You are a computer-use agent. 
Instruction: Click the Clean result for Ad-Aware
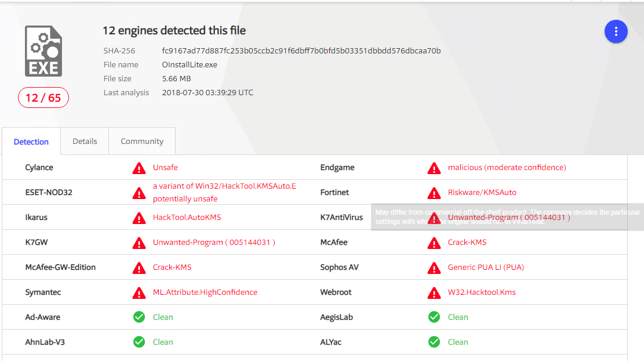coord(163,317)
